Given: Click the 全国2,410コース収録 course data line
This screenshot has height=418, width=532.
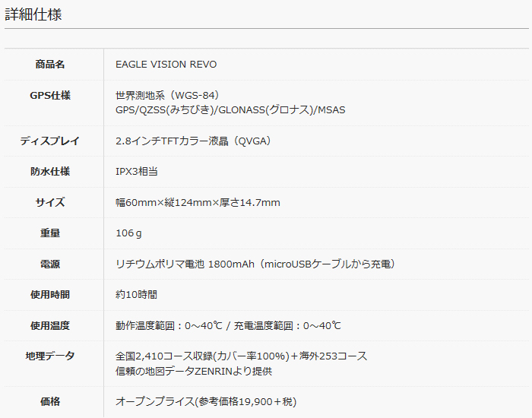Looking at the screenshot, I should tap(241, 356).
